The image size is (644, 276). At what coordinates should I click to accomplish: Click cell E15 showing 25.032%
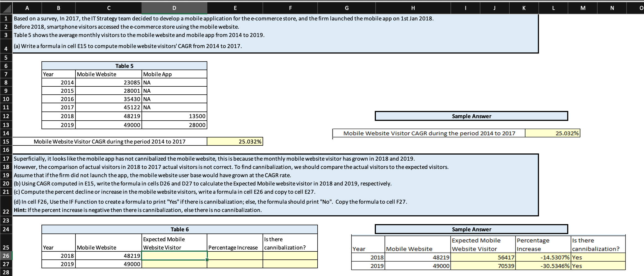click(x=235, y=142)
